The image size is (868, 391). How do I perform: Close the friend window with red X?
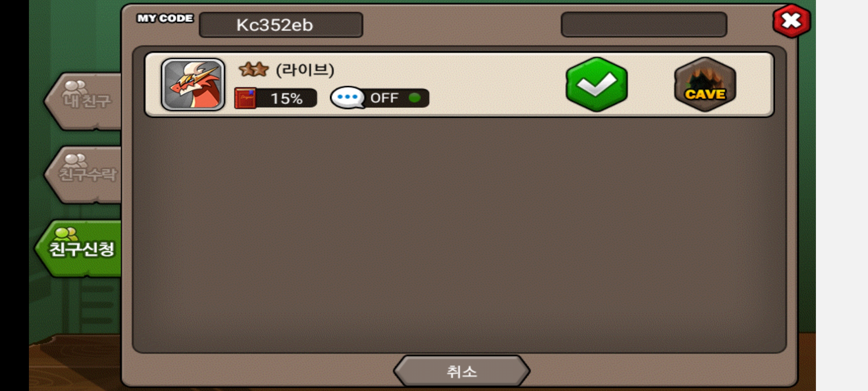[792, 21]
